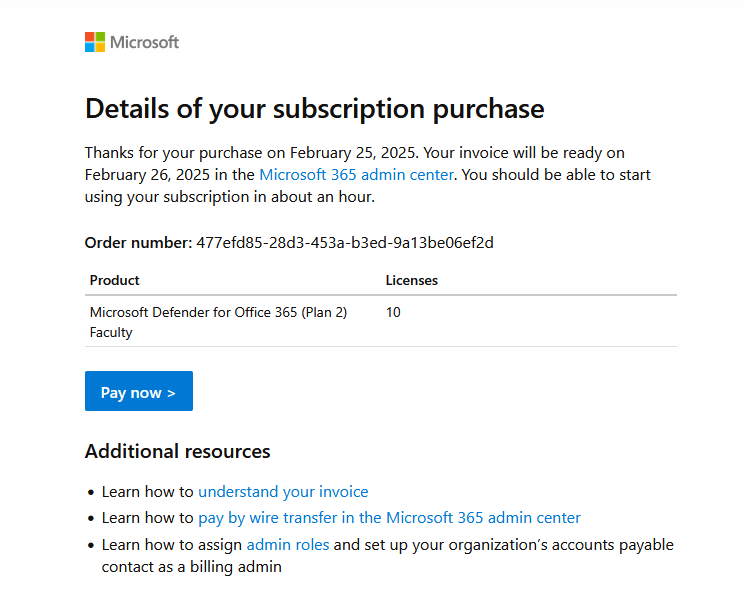This screenshot has width=744, height=602.
Task: Follow the pay by wire transfer link
Action: click(x=389, y=518)
